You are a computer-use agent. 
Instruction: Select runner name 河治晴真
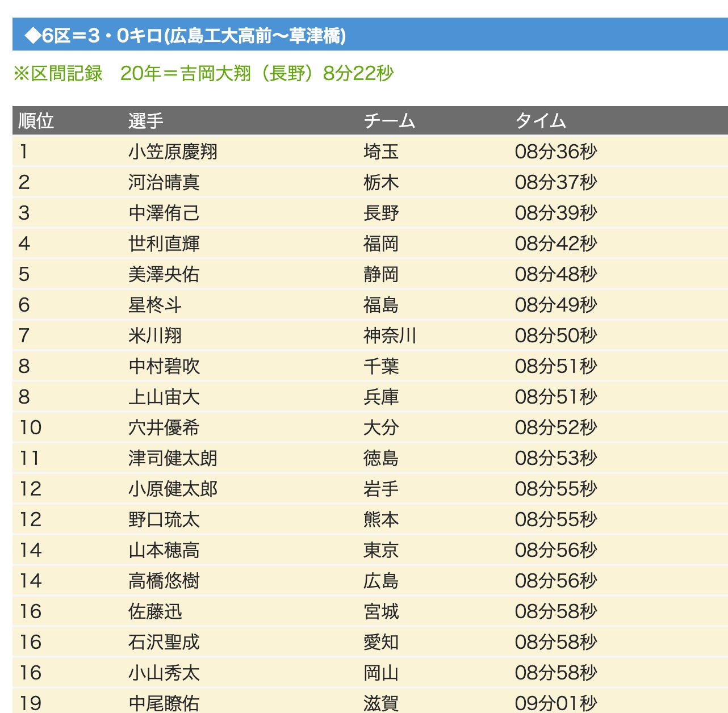[164, 182]
